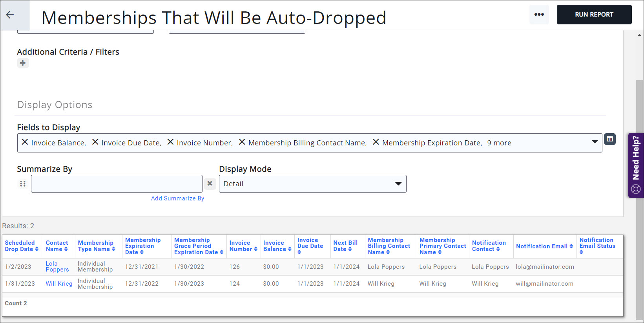Open the three-dots more options menu
Viewport: 644px width, 323px height.
point(539,15)
